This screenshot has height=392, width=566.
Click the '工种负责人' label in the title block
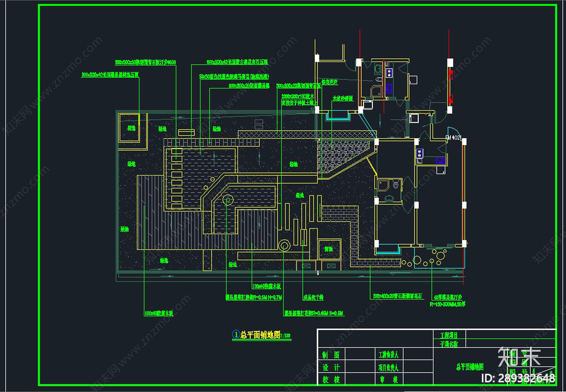pos(388,355)
